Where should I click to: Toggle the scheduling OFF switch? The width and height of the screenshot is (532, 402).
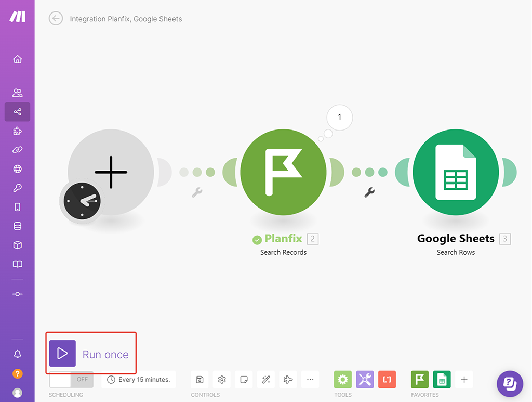(x=71, y=379)
